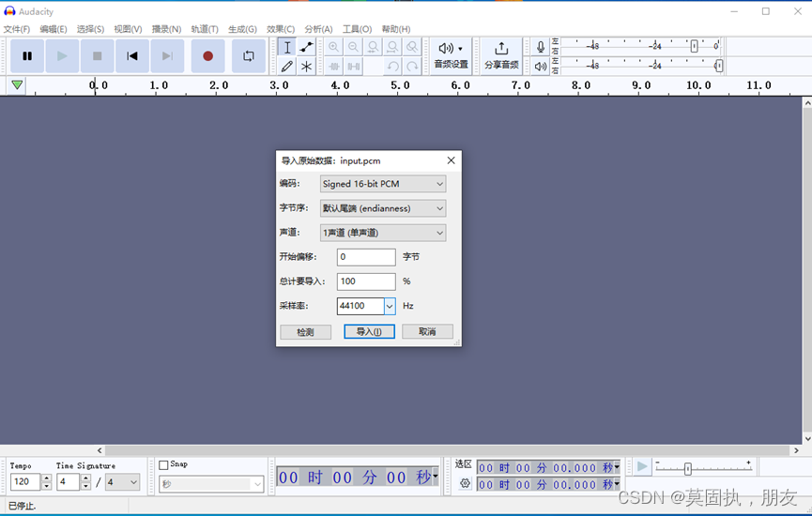Screen dimensions: 812x516
Task: Skip to start of project
Action: click(132, 56)
